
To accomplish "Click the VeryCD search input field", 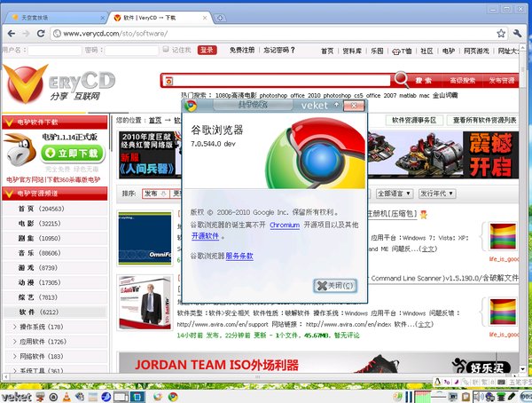I will [x=278, y=81].
